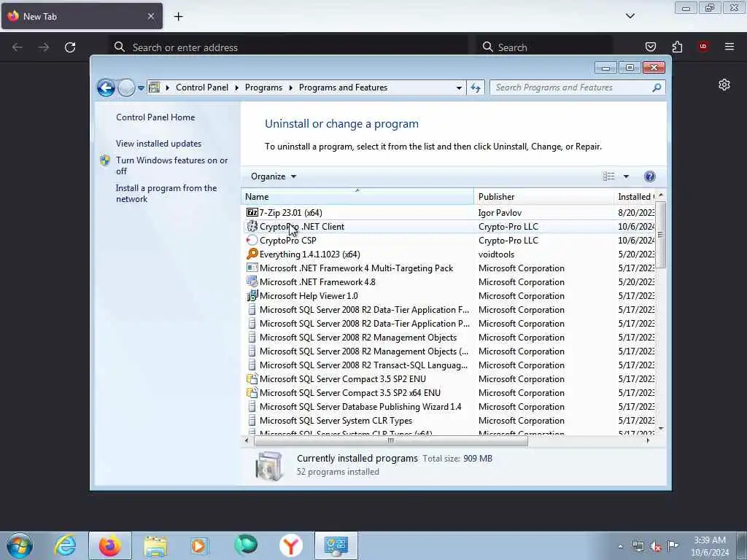Click the Microsoft .NET Framework 4.8 icon
747x560 pixels.
click(252, 282)
